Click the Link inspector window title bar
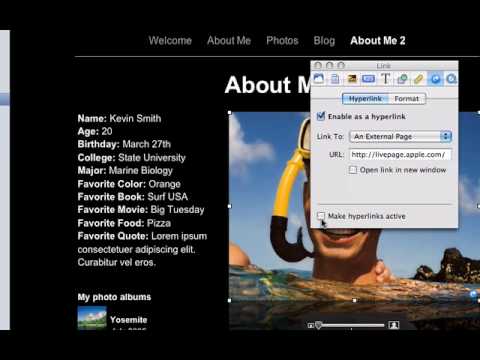480x360 pixels. [x=384, y=65]
